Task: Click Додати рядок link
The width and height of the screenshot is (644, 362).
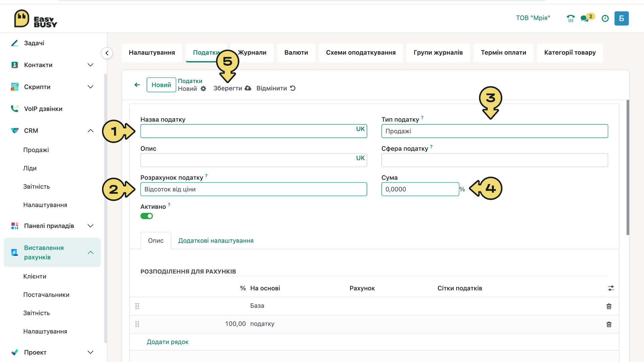Action: point(167,342)
